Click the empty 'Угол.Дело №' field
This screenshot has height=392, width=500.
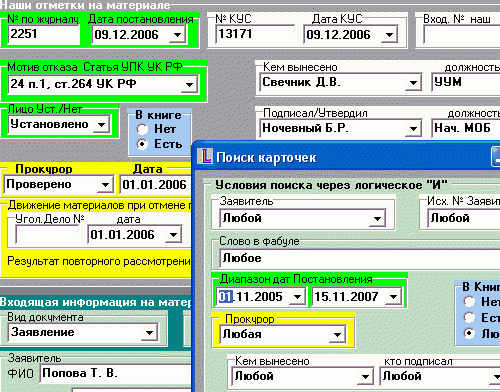(47, 235)
